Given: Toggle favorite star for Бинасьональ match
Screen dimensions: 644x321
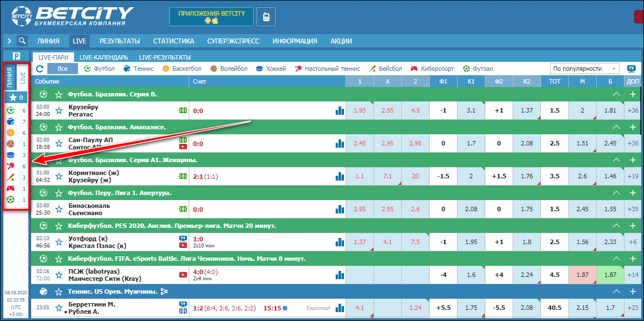Looking at the screenshot, I should tap(59, 209).
